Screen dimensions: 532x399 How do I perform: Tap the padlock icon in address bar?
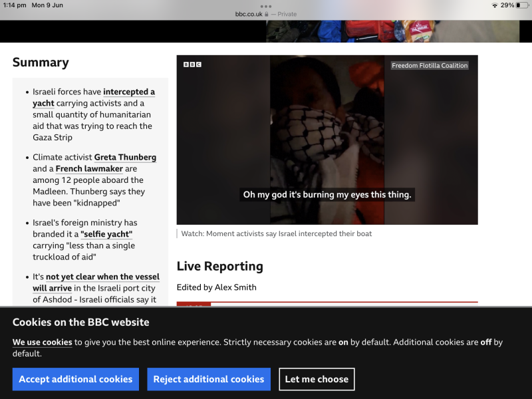pyautogui.click(x=267, y=14)
